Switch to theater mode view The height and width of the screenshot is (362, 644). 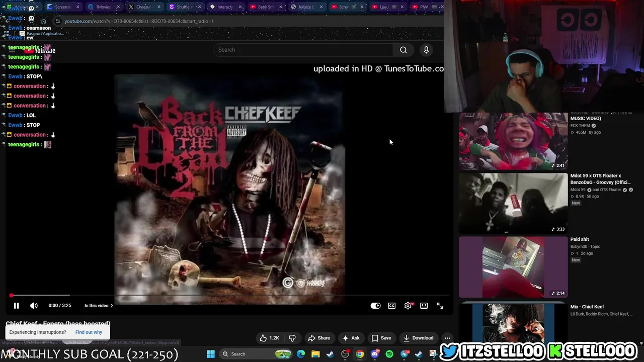pyautogui.click(x=424, y=306)
